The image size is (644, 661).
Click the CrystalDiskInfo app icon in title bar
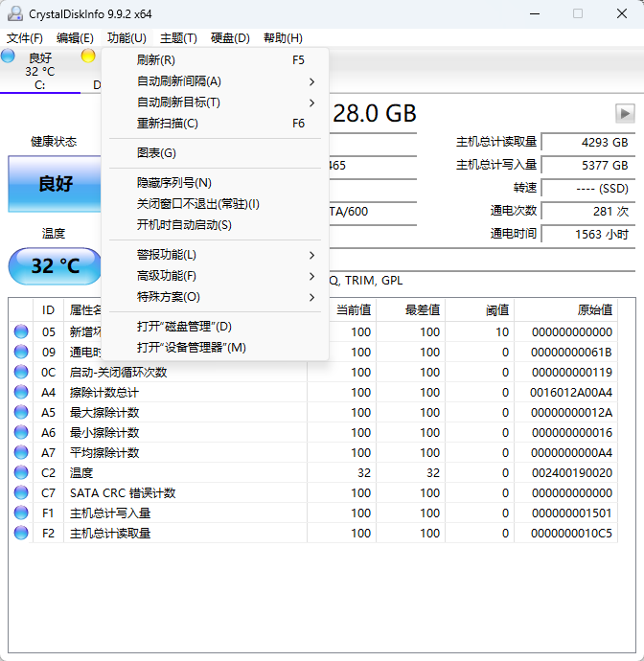(x=14, y=13)
